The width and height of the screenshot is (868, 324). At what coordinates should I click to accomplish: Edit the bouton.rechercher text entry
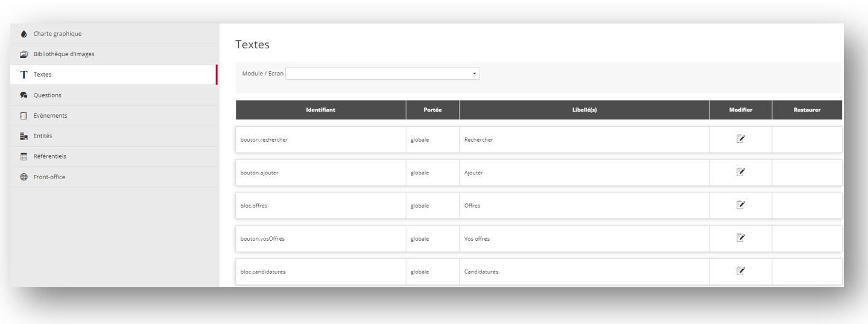tap(741, 139)
